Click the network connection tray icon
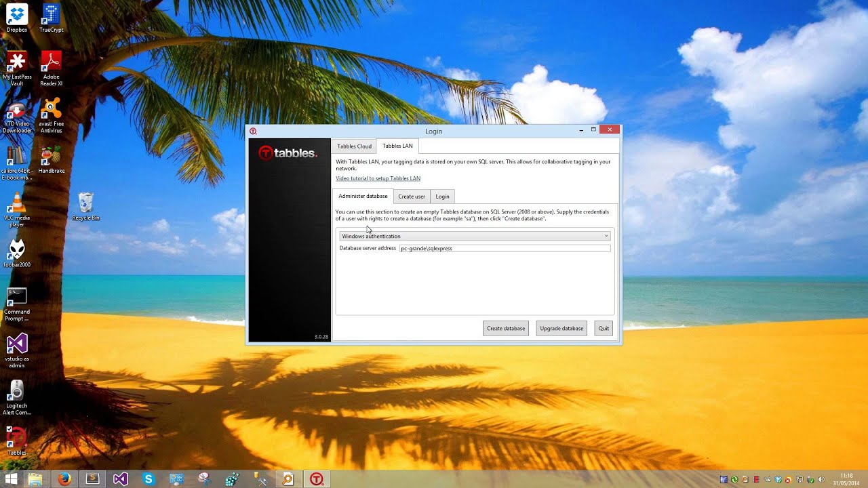This screenshot has width=868, height=488. [x=800, y=479]
